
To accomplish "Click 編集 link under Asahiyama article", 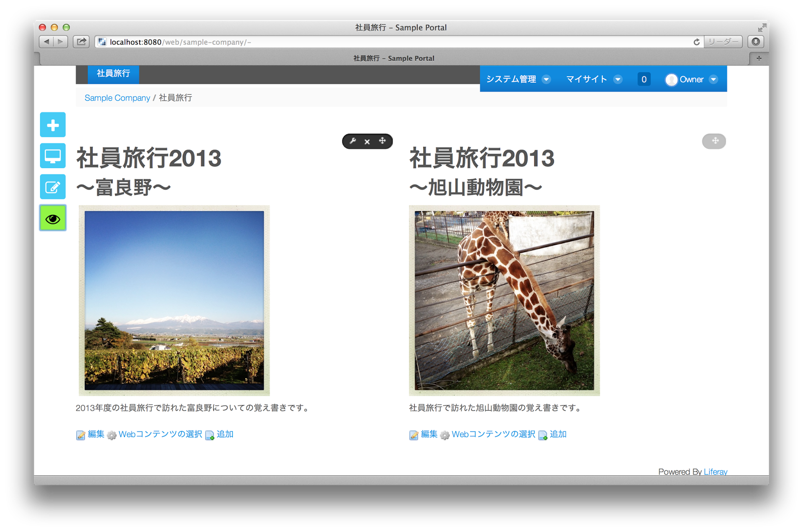I will click(x=429, y=434).
